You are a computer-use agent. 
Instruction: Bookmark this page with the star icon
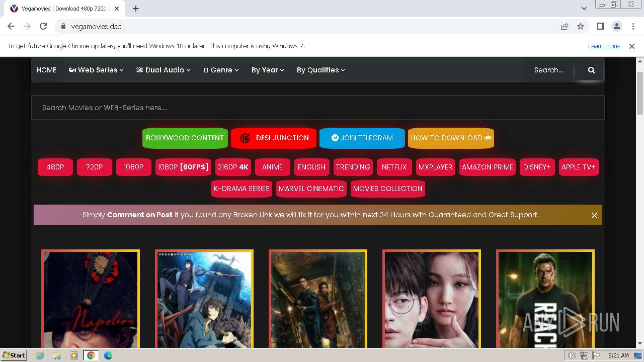(x=581, y=26)
